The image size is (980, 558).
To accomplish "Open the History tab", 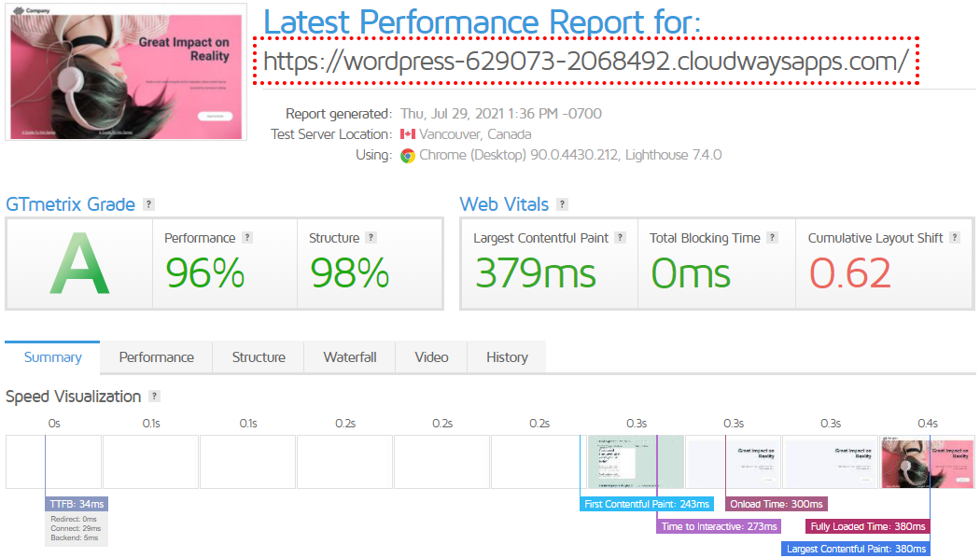I will click(506, 356).
